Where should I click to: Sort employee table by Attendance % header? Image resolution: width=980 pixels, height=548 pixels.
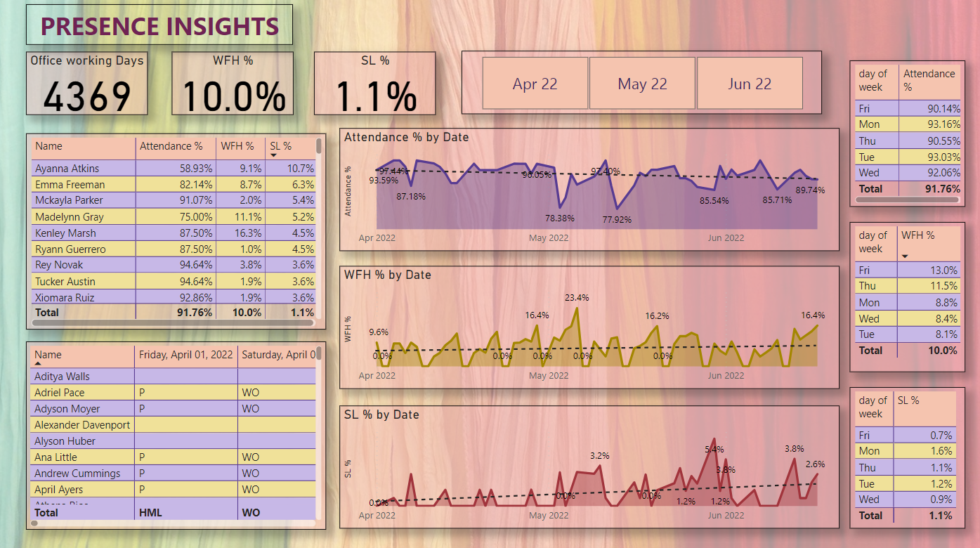(171, 146)
